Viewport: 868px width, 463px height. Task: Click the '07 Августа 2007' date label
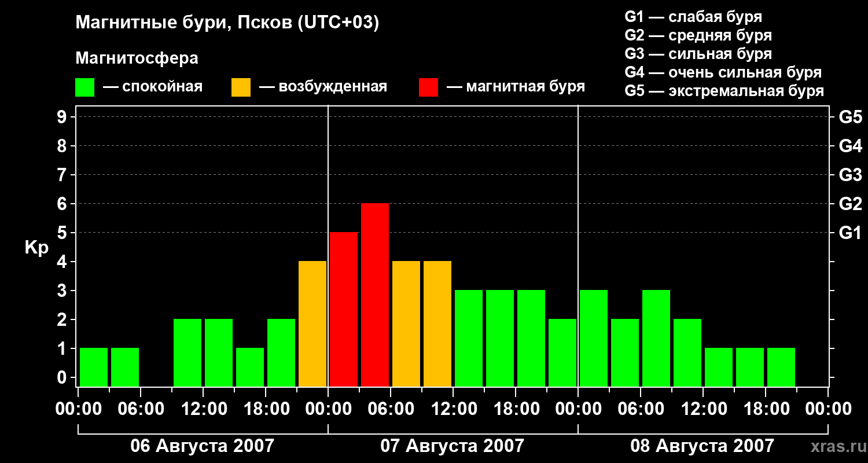[452, 446]
